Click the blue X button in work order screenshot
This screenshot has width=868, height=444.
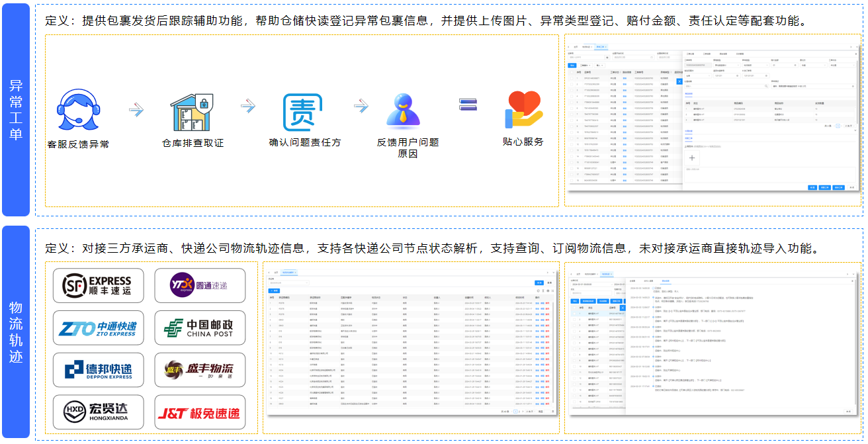click(679, 81)
